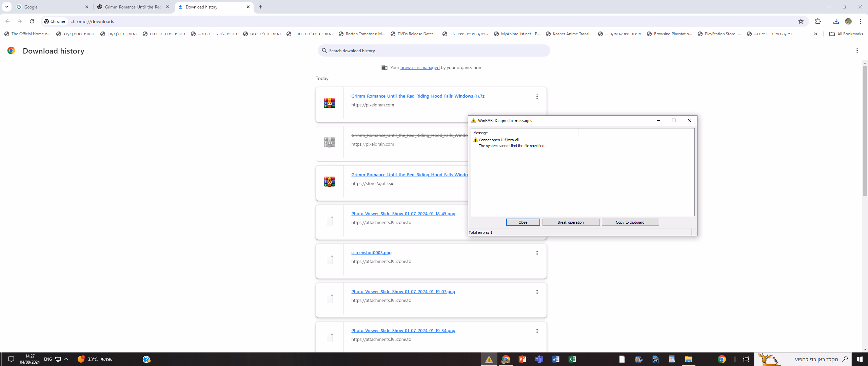Open the Browsing Playstation bookmark

(670, 34)
